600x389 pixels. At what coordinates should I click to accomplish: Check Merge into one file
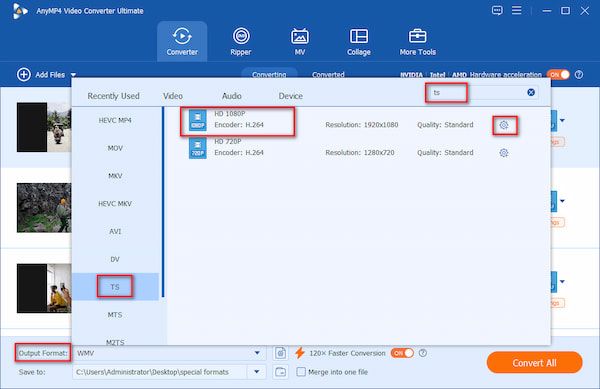point(301,372)
